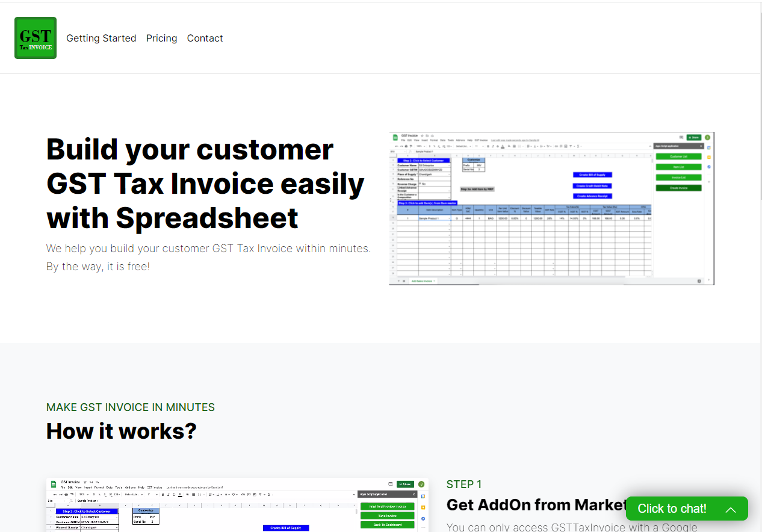Open the Contact link
762x532 pixels.
point(205,38)
